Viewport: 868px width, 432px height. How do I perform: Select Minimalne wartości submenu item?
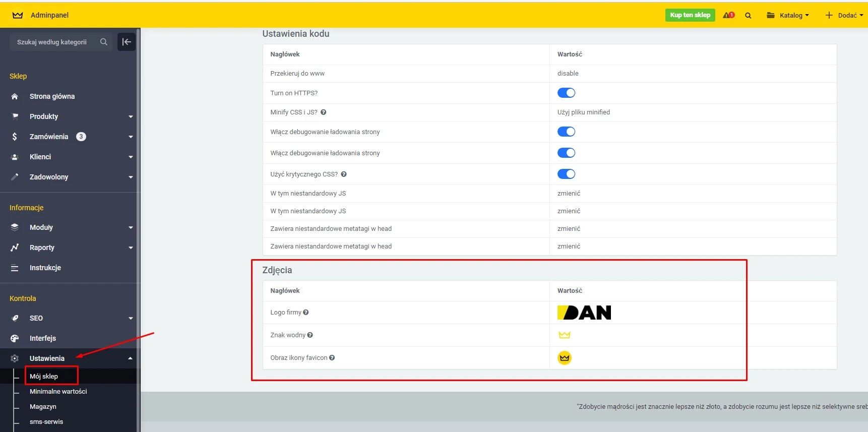[58, 392]
